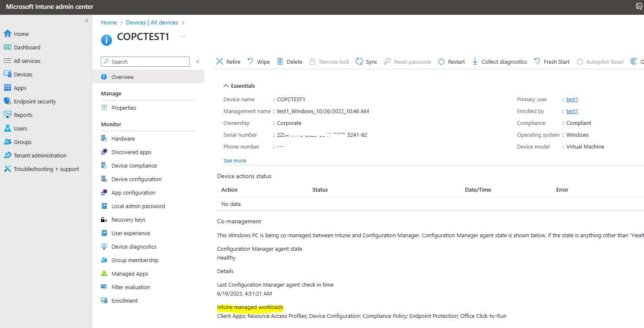Collapse the left navigation pane
The width and height of the screenshot is (644, 328).
click(87, 20)
